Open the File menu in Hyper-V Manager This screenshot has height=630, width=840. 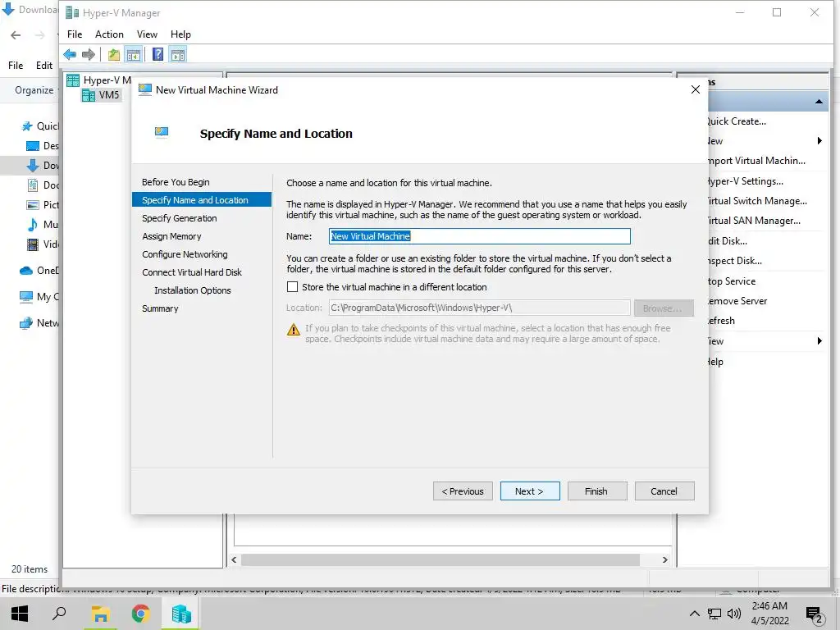pyautogui.click(x=75, y=34)
